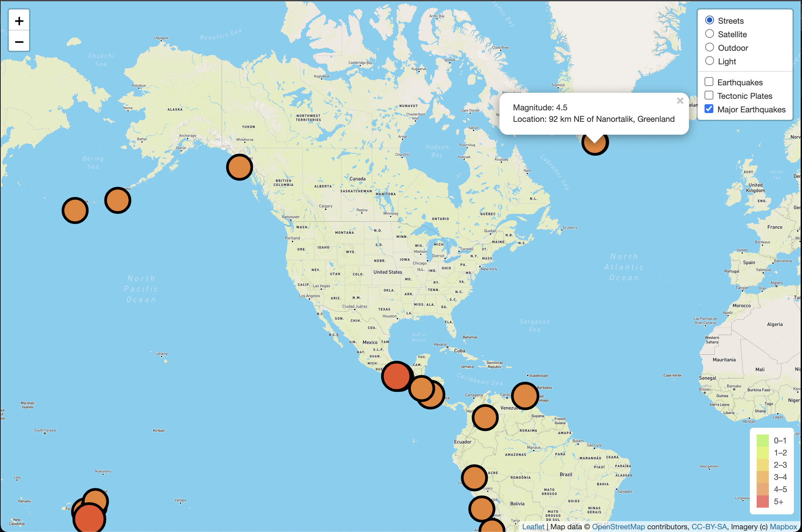This screenshot has width=802, height=532.
Task: Click the earthquake marker off the Alaska panhandle
Action: 239,167
